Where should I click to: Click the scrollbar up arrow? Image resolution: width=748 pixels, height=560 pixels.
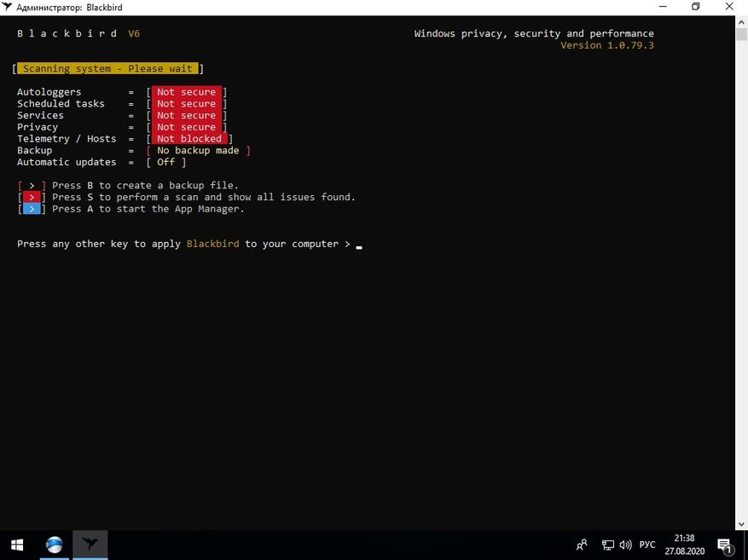(741, 21)
